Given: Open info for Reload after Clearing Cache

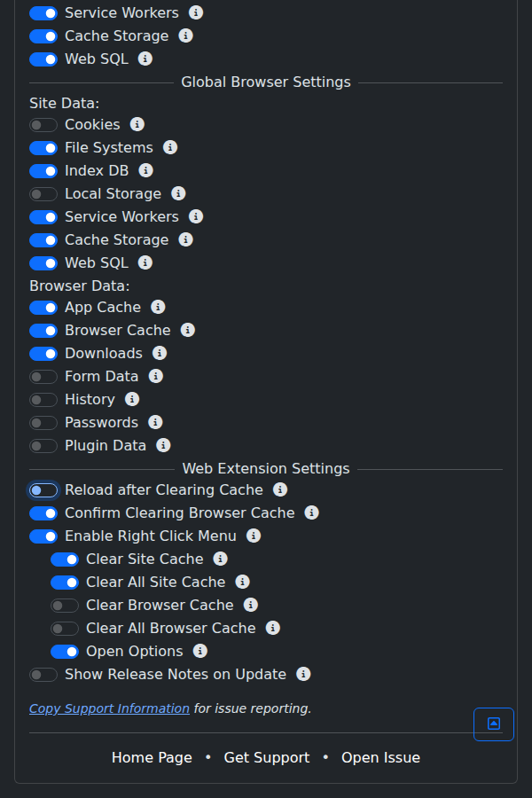Looking at the screenshot, I should click(280, 489).
